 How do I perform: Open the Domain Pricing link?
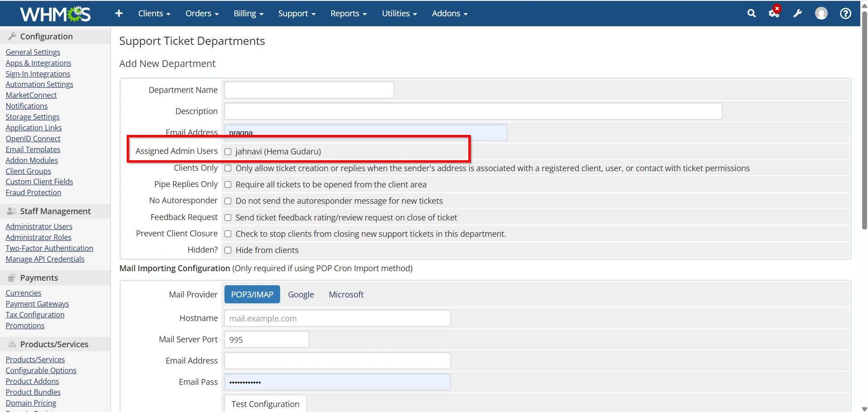click(x=31, y=403)
